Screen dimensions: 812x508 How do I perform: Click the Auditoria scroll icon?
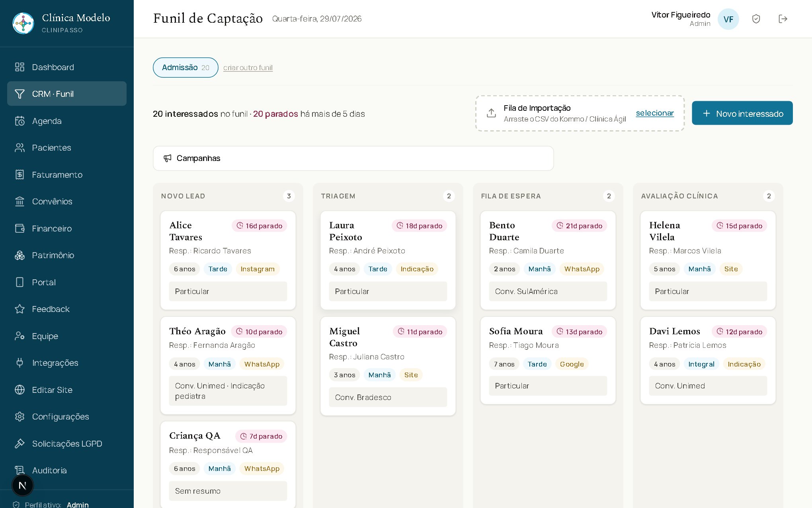tap(20, 470)
